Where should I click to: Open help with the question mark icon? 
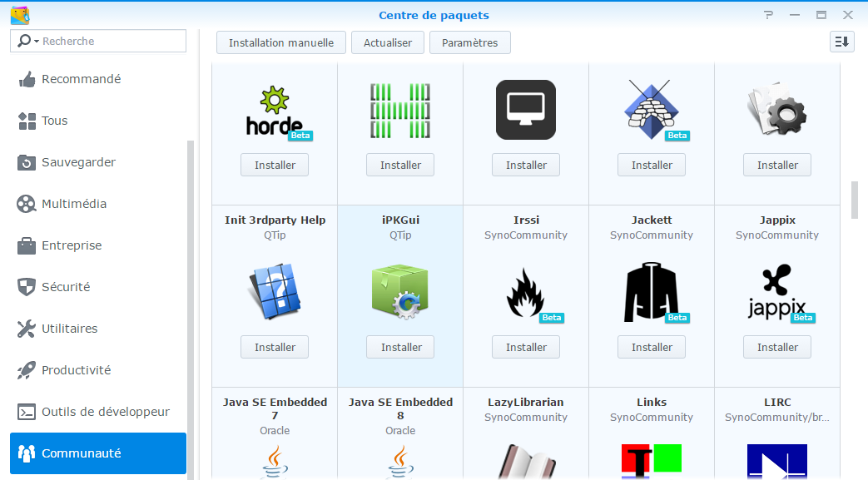point(768,15)
